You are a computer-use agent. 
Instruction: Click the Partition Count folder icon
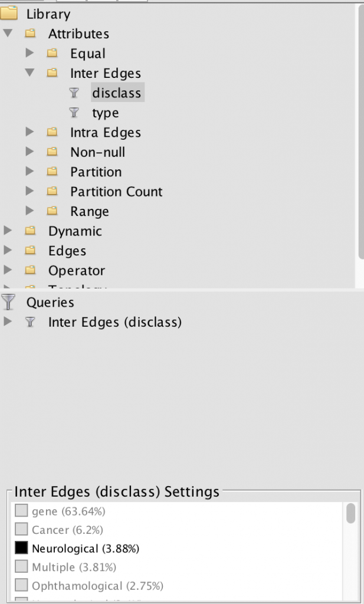(x=53, y=192)
